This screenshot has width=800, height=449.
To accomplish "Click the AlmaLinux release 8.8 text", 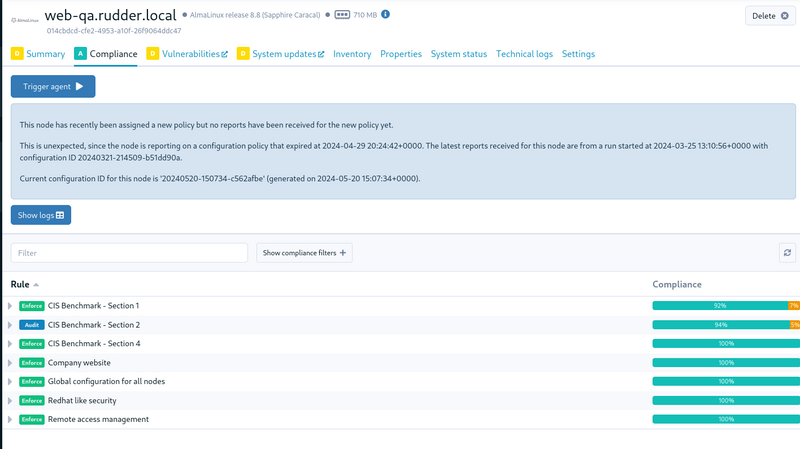I will pos(255,15).
